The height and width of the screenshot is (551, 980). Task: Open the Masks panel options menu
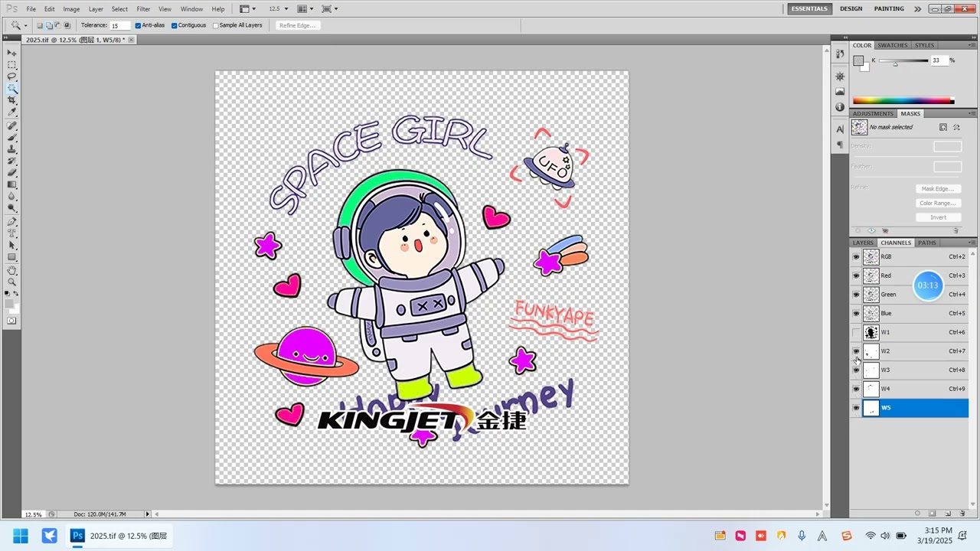click(972, 113)
